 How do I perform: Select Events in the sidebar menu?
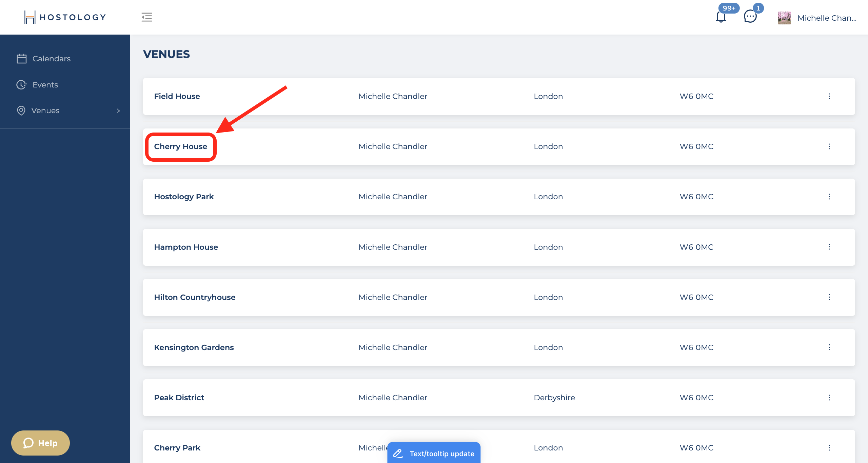(x=45, y=85)
